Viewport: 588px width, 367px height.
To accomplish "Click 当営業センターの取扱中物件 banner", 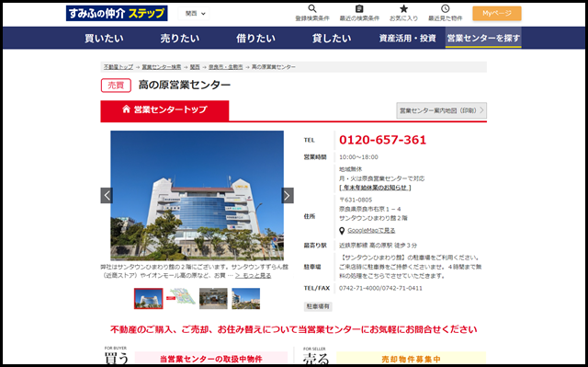I will 211,359.
